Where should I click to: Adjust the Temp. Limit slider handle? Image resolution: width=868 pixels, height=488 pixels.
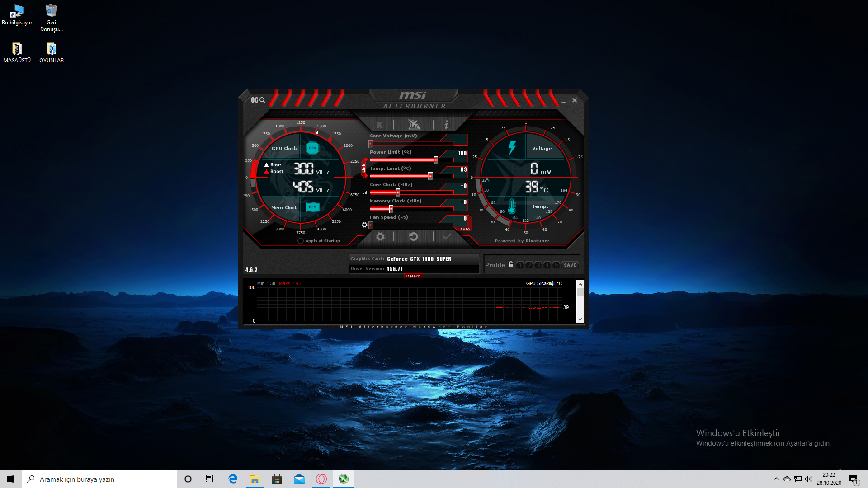click(430, 176)
